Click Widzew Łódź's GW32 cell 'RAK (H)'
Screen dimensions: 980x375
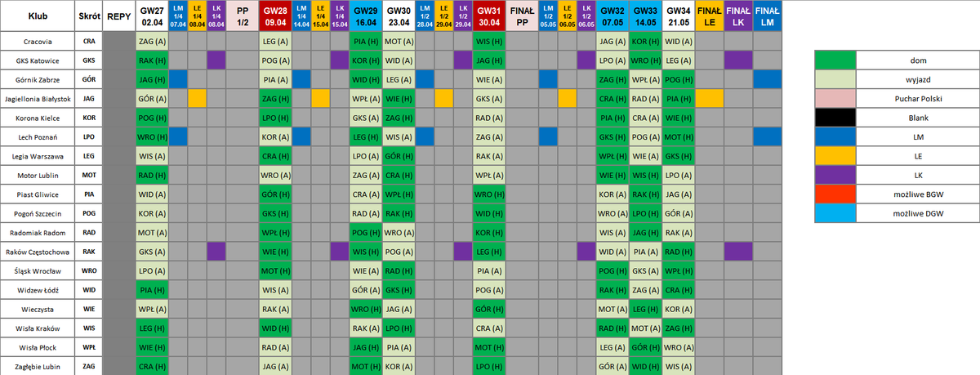point(612,289)
